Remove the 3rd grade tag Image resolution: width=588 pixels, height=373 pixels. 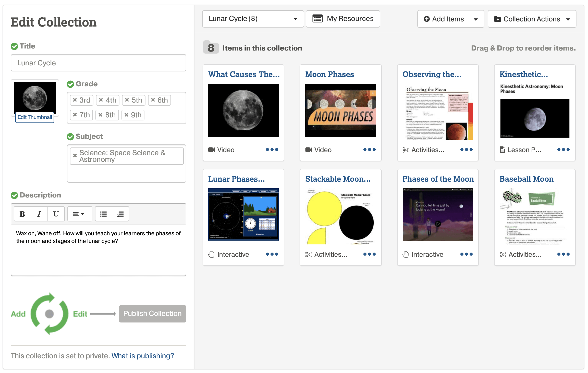(x=75, y=100)
